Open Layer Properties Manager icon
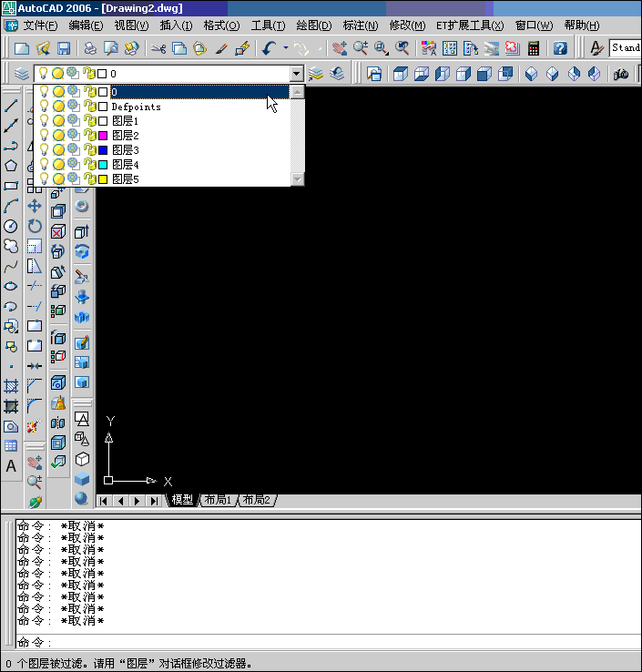The image size is (642, 672). coord(22,74)
